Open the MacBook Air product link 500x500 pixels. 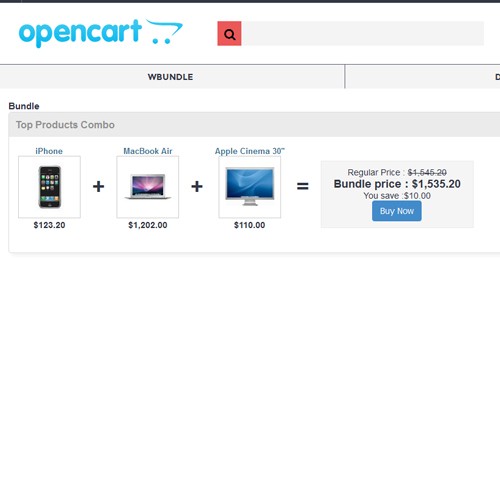point(148,151)
